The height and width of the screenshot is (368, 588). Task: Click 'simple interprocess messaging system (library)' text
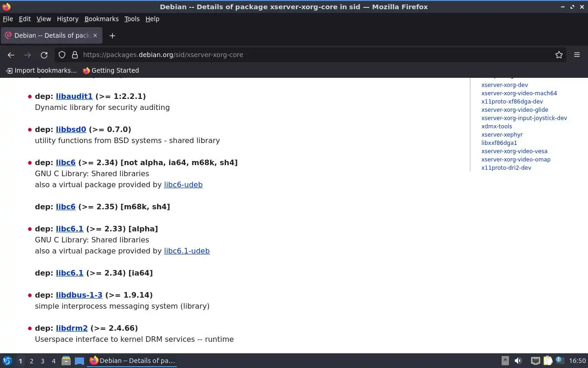tap(122, 306)
